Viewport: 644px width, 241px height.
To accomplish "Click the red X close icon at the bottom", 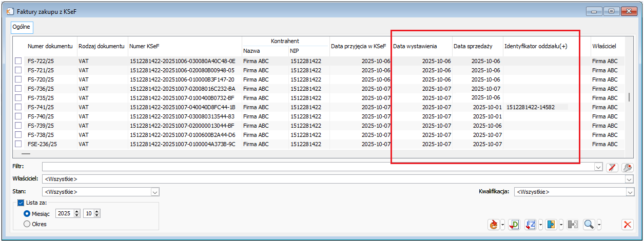I will tap(628, 225).
